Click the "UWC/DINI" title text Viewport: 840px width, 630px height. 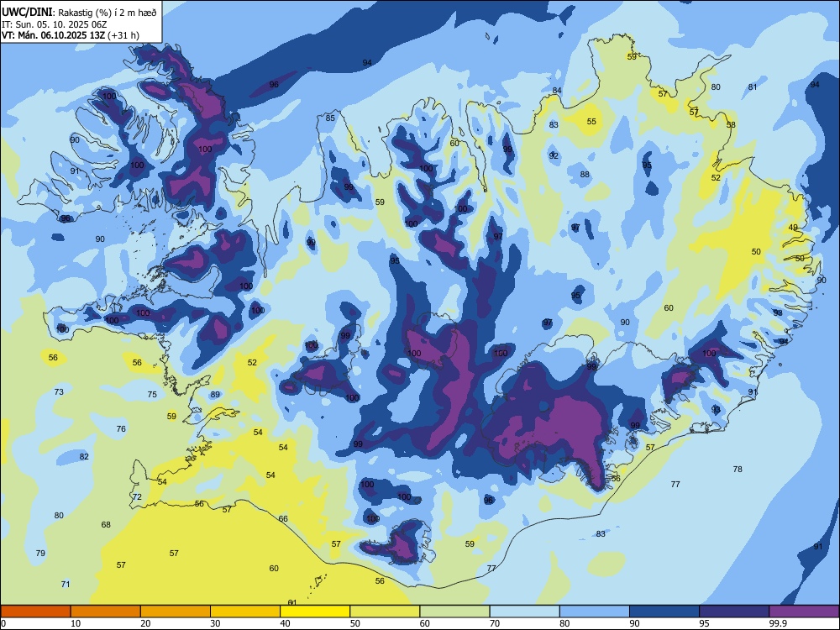[x=27, y=12]
